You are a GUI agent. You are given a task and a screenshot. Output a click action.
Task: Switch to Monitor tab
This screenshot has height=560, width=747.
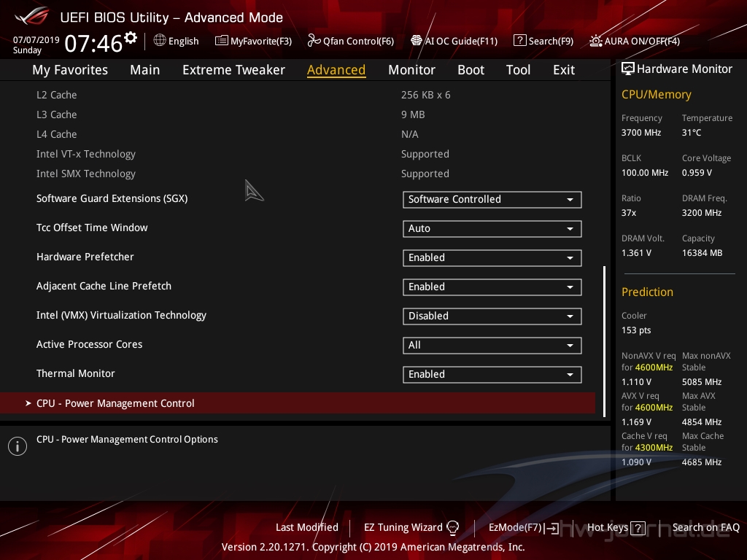tap(411, 70)
